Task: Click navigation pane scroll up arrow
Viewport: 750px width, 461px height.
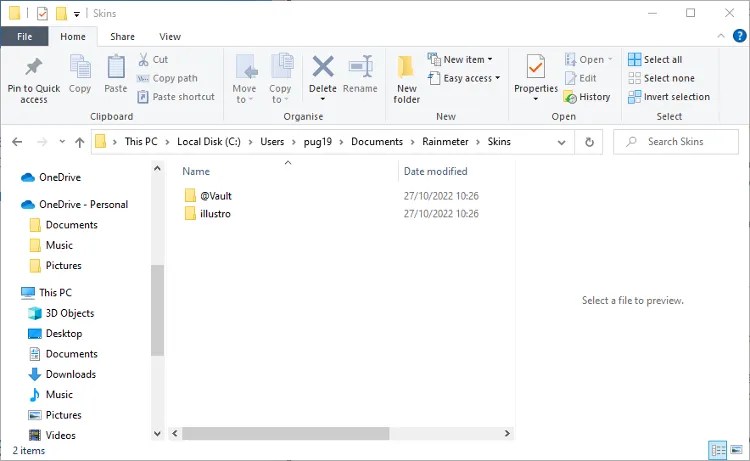Action: (x=157, y=168)
